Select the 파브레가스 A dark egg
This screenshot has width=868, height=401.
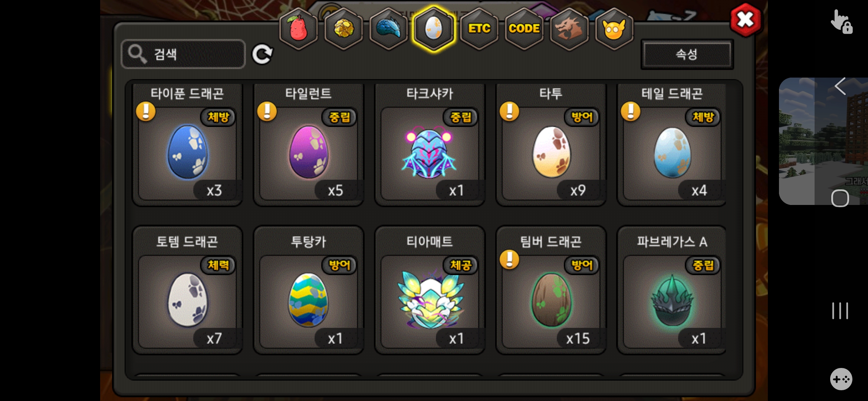click(671, 290)
